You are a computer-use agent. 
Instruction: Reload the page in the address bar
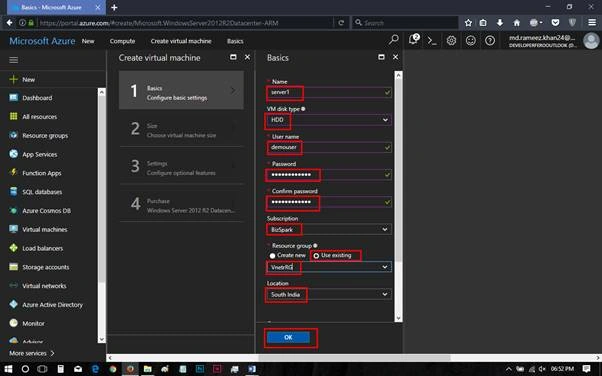[x=341, y=23]
